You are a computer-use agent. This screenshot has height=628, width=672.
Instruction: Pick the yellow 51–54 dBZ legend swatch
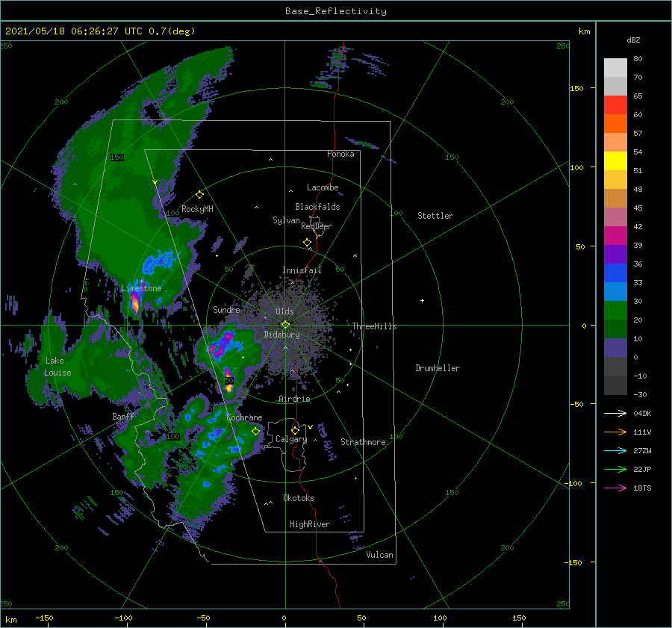pyautogui.click(x=615, y=161)
